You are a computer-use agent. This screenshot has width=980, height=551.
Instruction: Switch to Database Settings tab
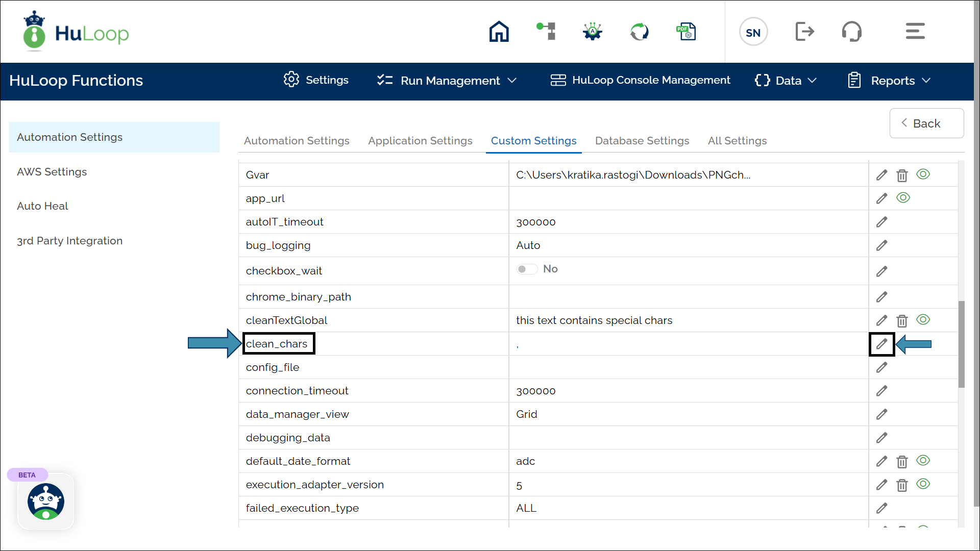(642, 141)
